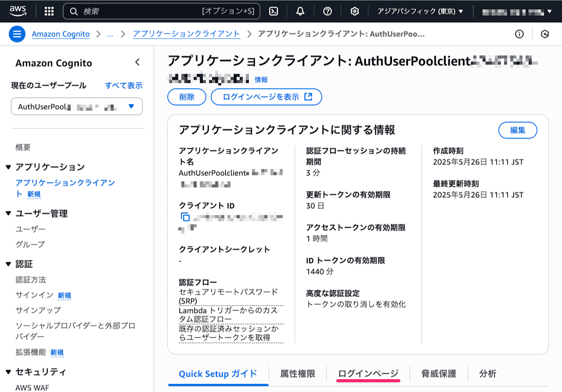Click アプリケーションクライアントに関する情報 heading

287,130
